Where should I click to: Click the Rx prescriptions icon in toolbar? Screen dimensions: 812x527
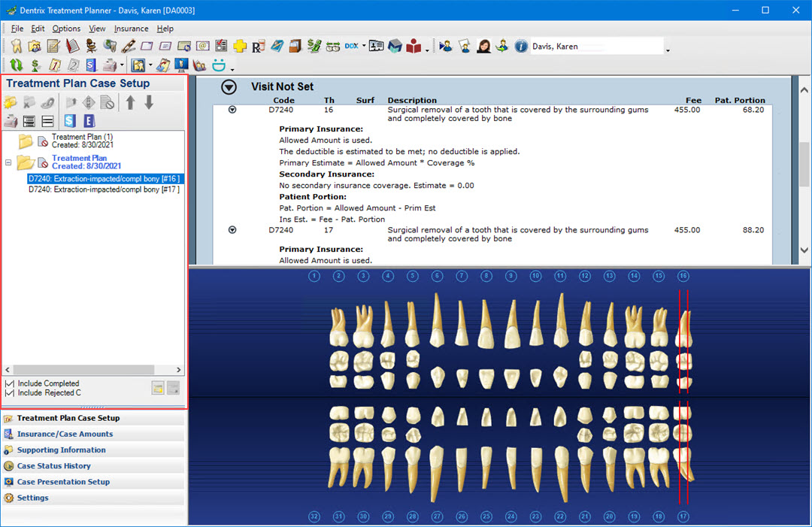pos(258,47)
